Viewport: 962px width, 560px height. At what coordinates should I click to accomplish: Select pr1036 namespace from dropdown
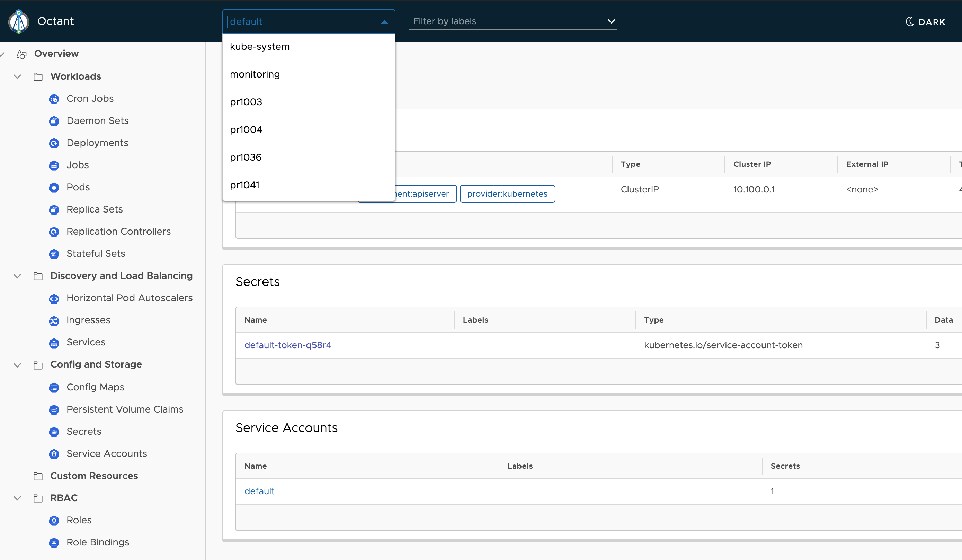246,157
